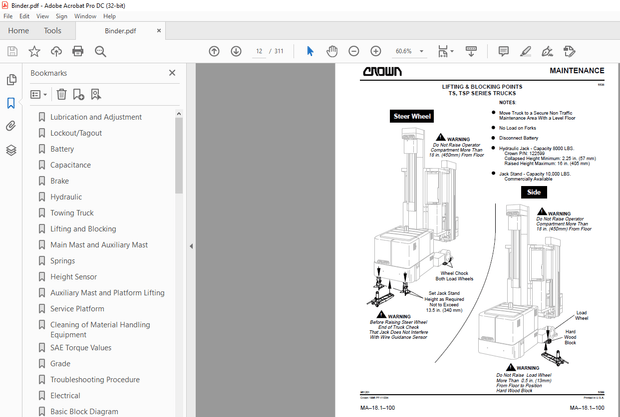
Task: Open the Window menu
Action: (x=85, y=16)
